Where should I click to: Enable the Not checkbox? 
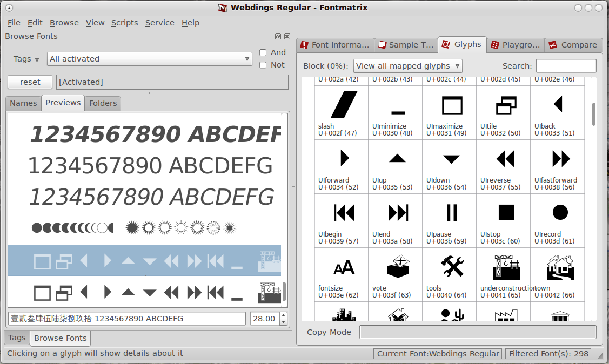tap(263, 65)
